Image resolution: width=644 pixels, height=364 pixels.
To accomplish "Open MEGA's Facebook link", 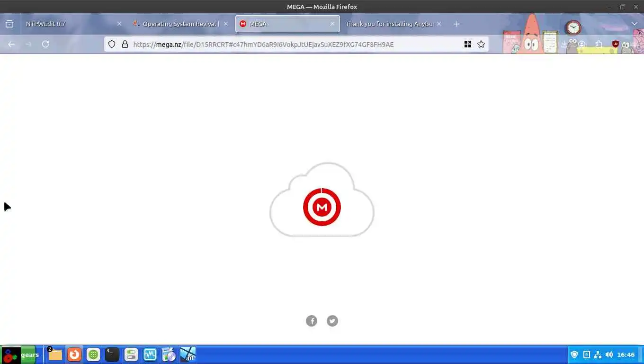I will coord(312,321).
